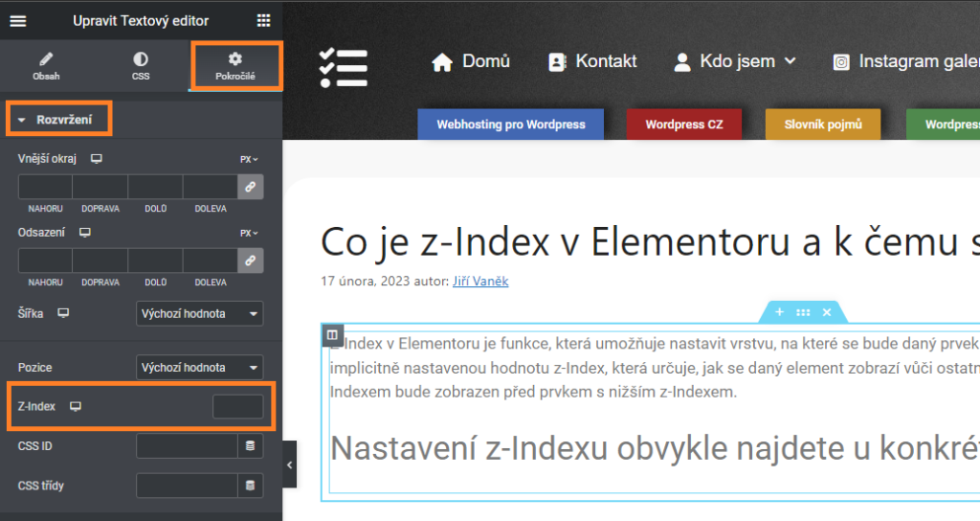The width and height of the screenshot is (980, 521).
Task: Open the Pozice dropdown
Action: coord(199,367)
